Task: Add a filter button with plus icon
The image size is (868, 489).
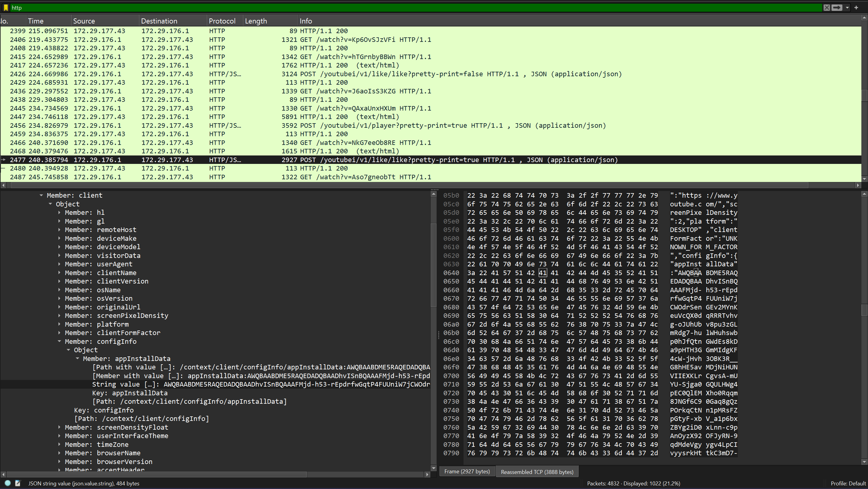Action: [856, 8]
